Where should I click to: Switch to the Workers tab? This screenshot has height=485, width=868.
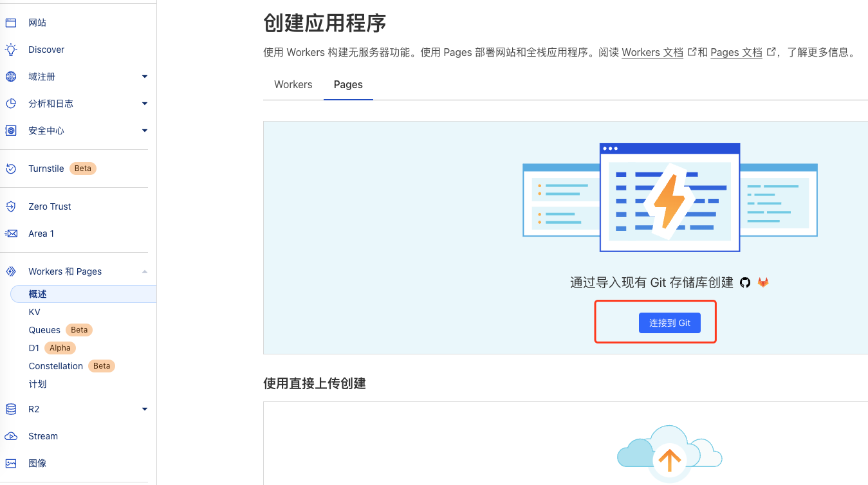click(293, 84)
